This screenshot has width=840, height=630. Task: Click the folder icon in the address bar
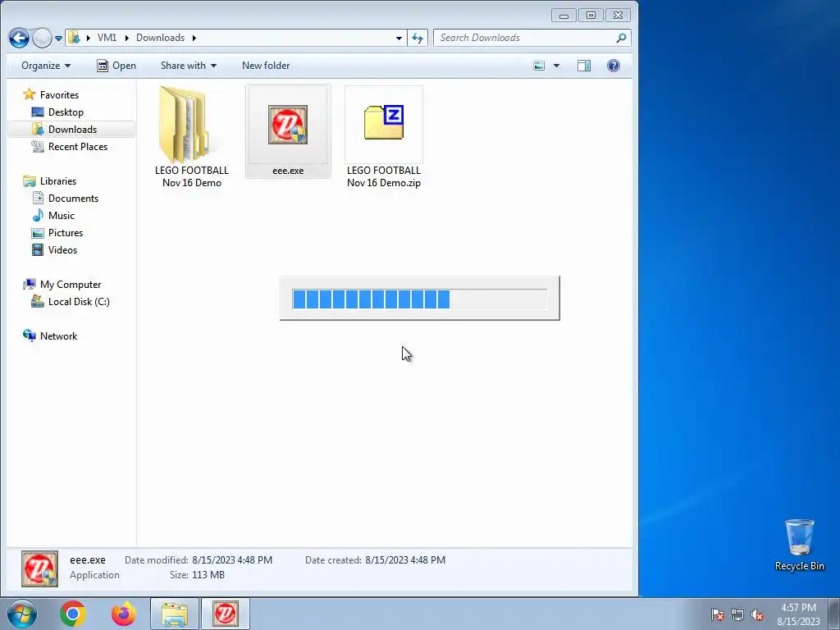tap(75, 38)
